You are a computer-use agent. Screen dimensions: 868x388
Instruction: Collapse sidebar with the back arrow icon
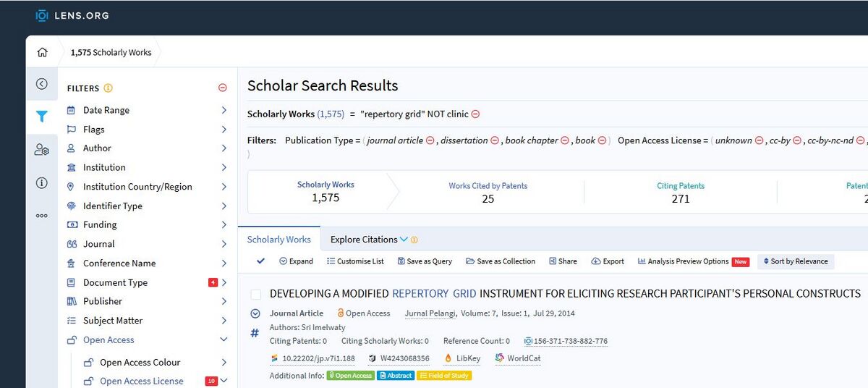coord(42,84)
